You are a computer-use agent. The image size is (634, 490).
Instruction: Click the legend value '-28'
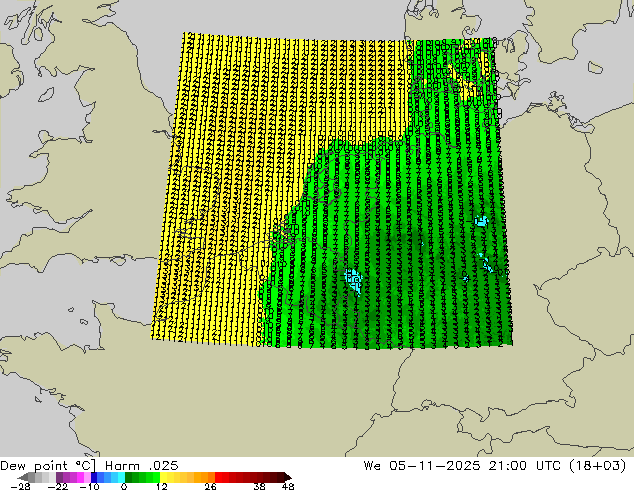pos(20,486)
